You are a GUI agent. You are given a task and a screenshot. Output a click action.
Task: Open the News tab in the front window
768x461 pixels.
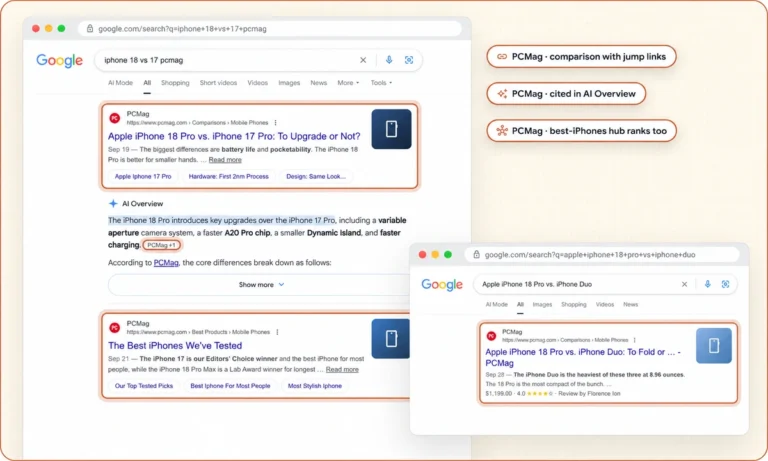(630, 304)
